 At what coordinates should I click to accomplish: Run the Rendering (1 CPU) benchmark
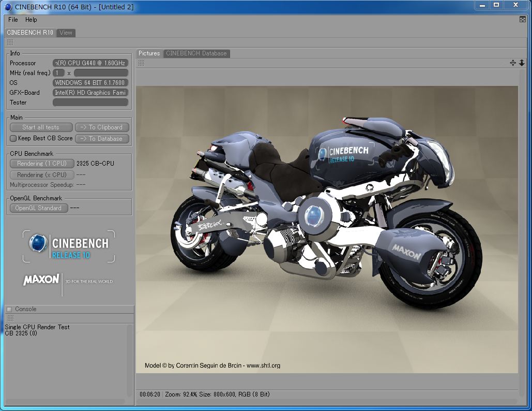click(x=42, y=163)
